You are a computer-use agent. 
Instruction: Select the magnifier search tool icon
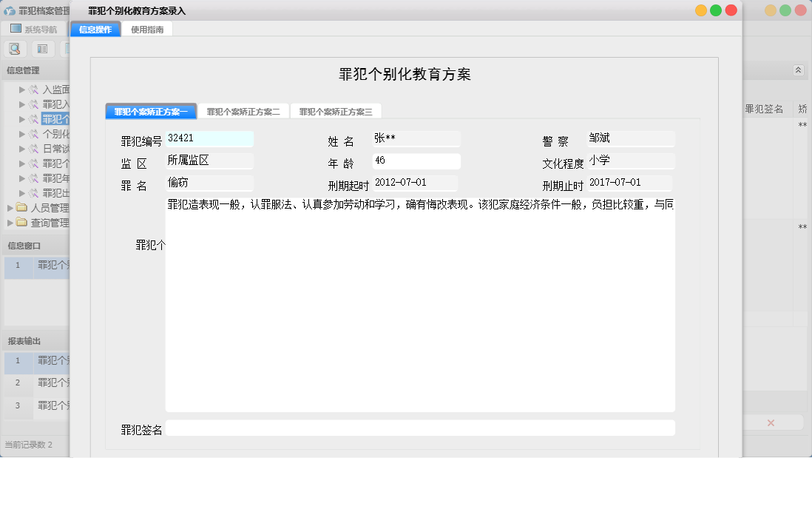15,48
